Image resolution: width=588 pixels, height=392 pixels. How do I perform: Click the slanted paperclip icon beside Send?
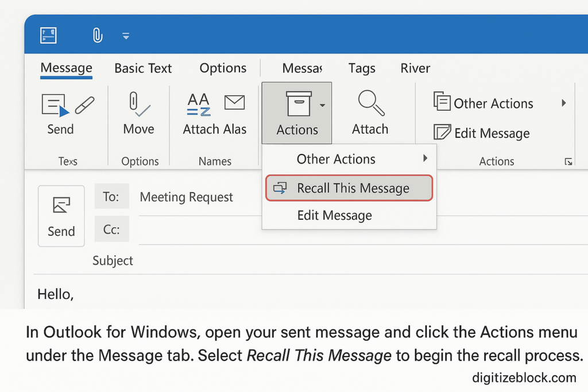point(85,105)
